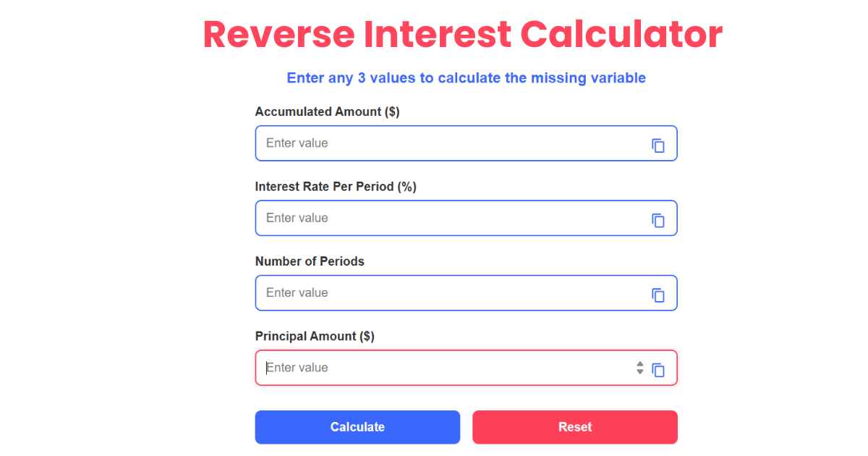Increment Principal Amount with the up arrow
Screen dimensions: 868x456
639,364
